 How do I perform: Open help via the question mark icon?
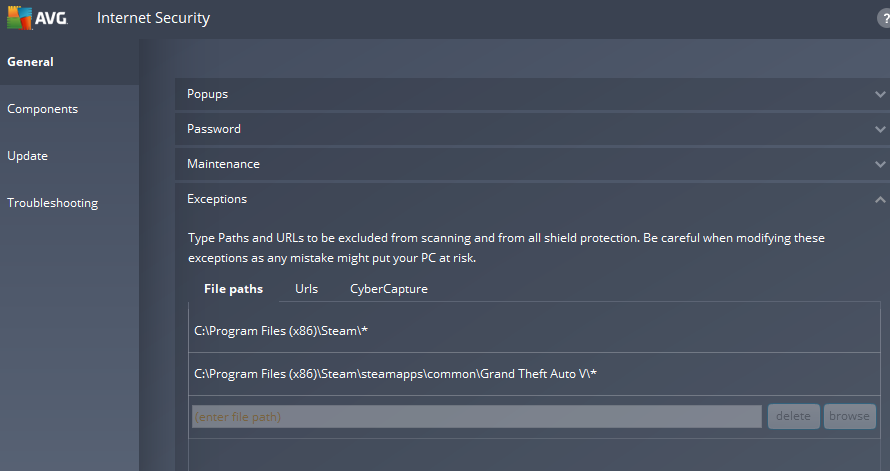tap(882, 18)
